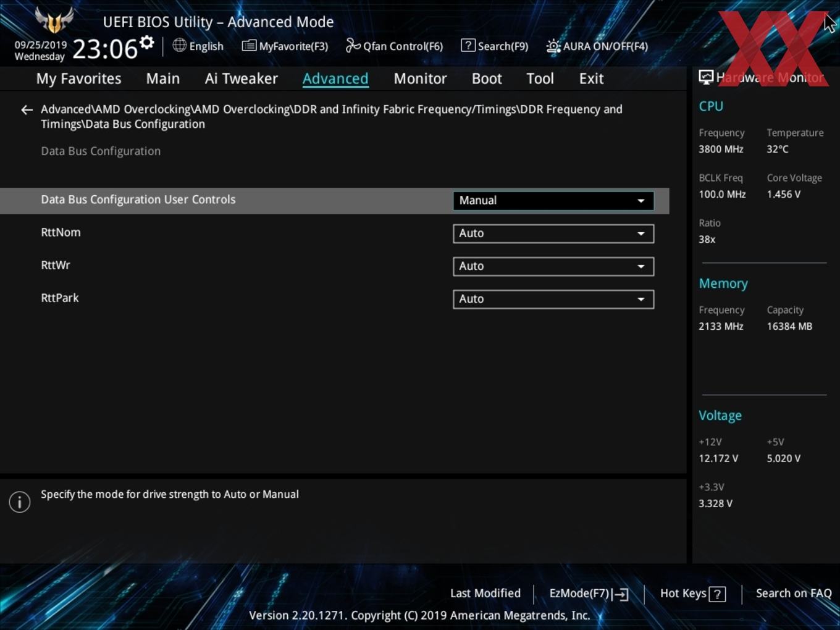
Task: Click the BCLK Freq value 100.0 MHz
Action: (722, 194)
